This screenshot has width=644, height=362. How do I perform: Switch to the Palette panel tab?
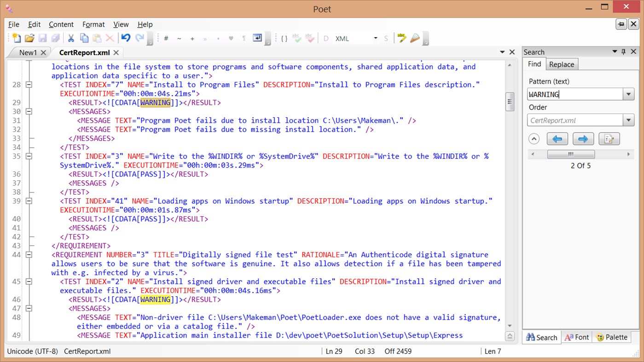pos(612,337)
